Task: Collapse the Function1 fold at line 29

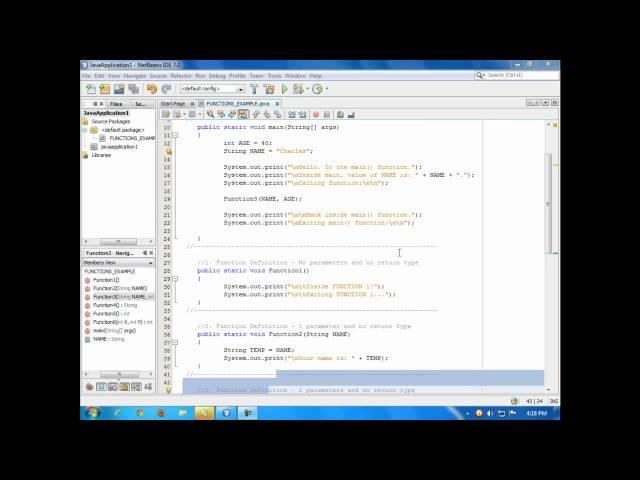Action: [x=175, y=279]
